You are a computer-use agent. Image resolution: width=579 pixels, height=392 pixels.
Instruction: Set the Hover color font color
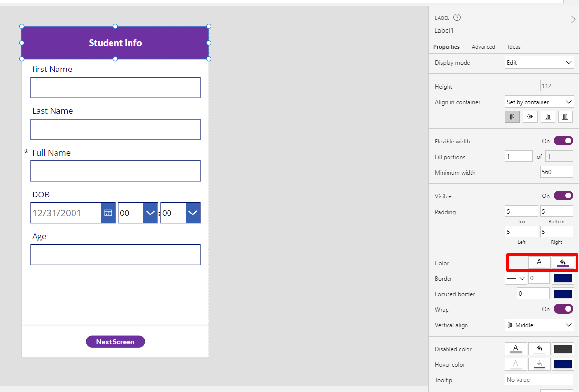tap(516, 364)
